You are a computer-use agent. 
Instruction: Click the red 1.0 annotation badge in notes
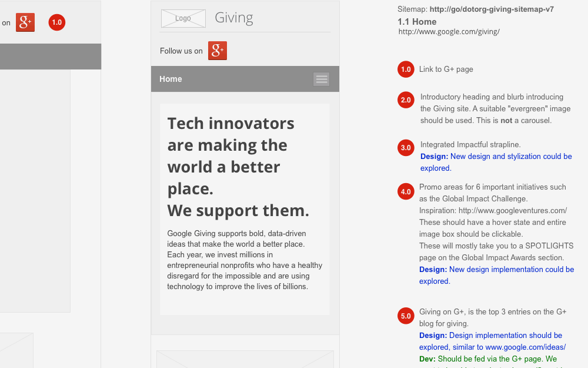(406, 69)
